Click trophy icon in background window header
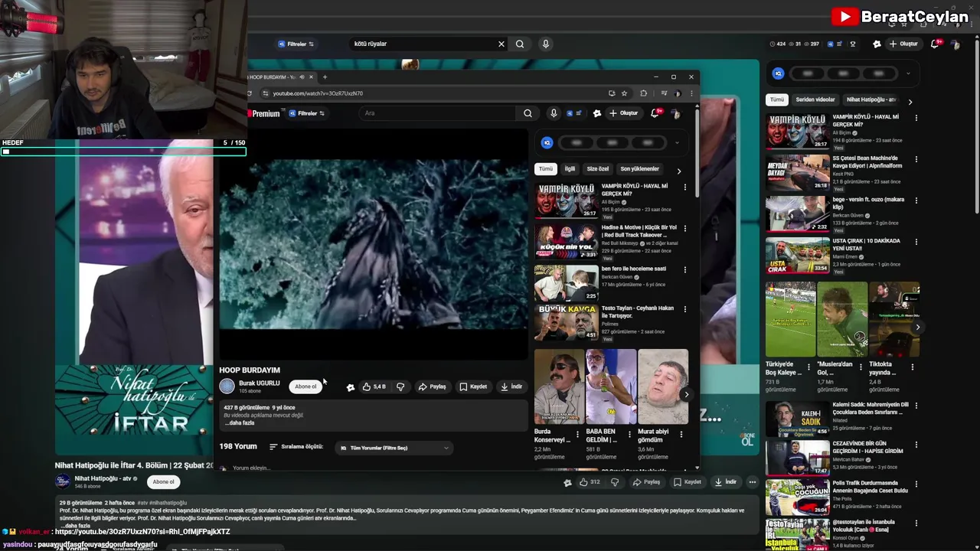Image resolution: width=980 pixels, height=551 pixels. (x=853, y=44)
